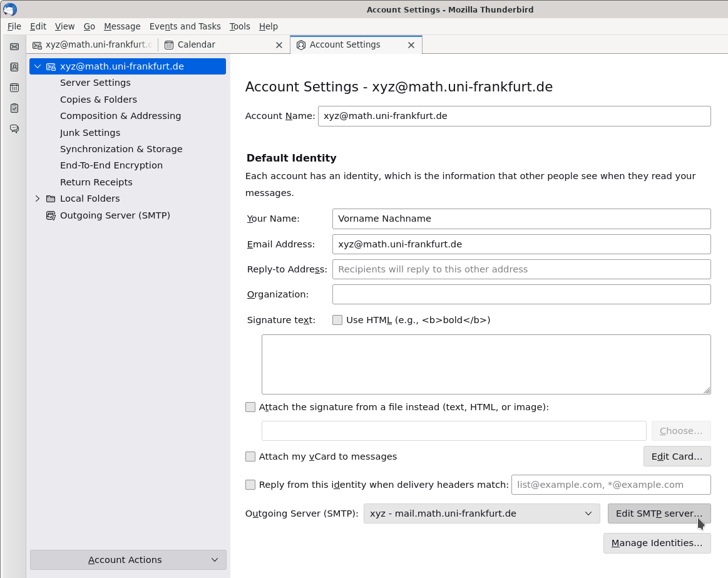Viewport: 728px width, 578px height.
Task: Open Mail space in left sidebar
Action: coord(14,46)
